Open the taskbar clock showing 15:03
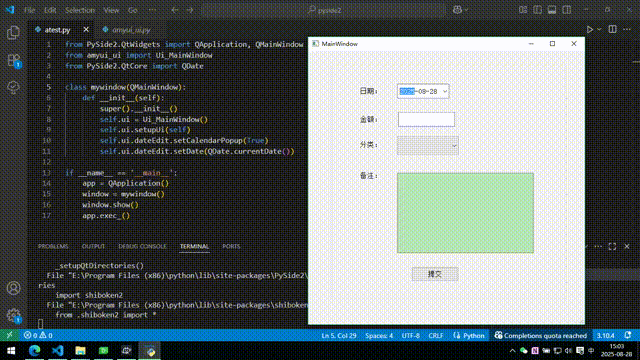640x360 pixels. click(x=617, y=351)
